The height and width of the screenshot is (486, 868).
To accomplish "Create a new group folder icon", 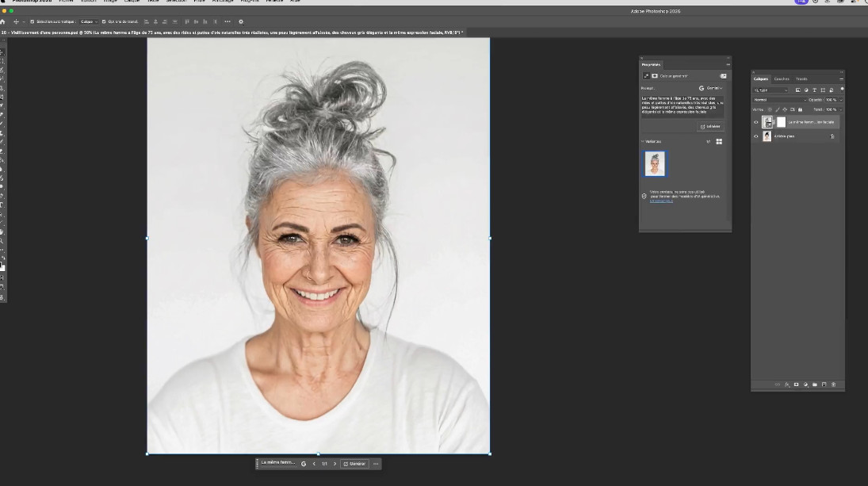I will 814,385.
